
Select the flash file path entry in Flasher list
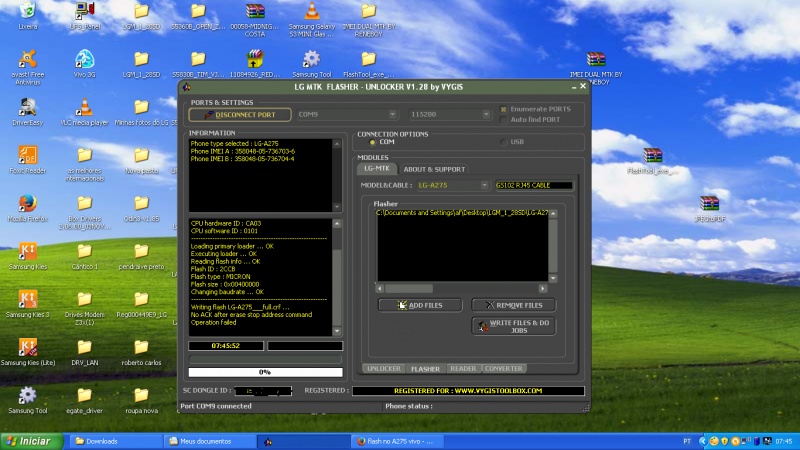coord(462,213)
